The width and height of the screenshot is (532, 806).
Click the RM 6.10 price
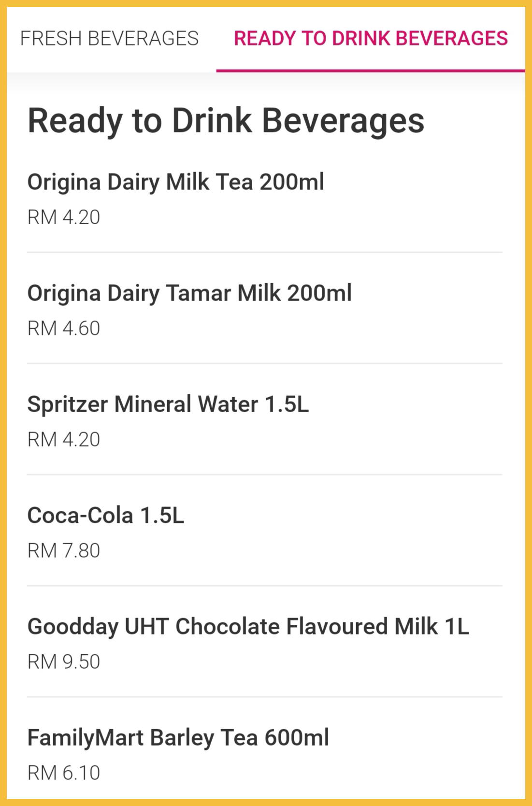(64, 773)
